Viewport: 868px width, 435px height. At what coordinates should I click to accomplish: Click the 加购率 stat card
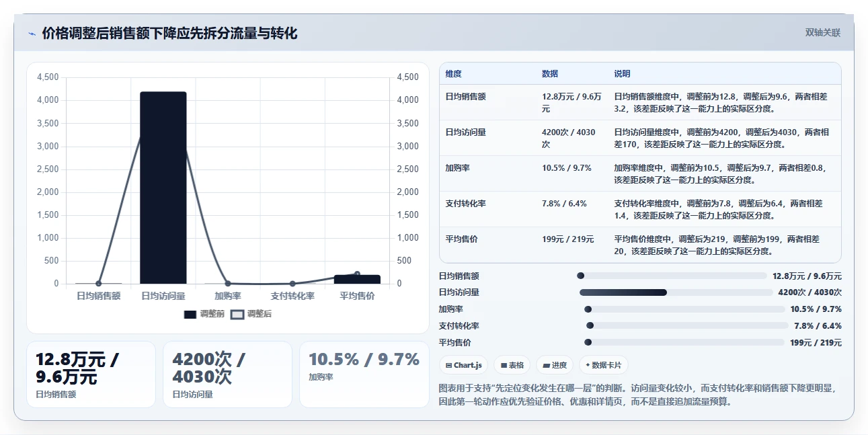pyautogui.click(x=364, y=374)
